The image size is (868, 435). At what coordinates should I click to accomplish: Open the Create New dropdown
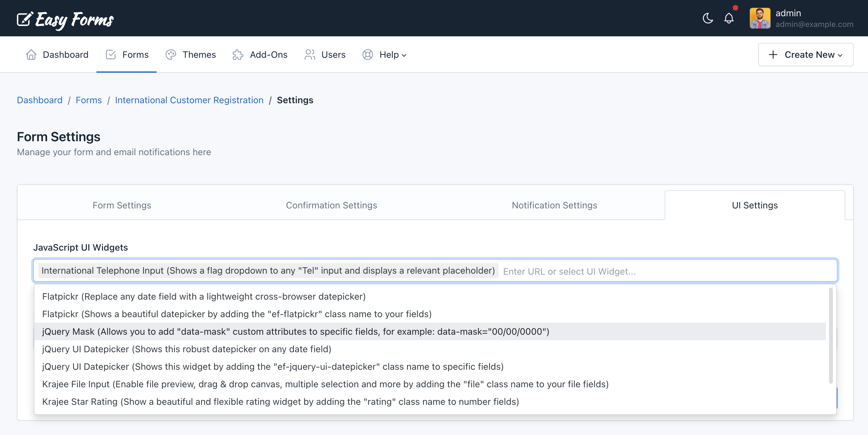click(x=805, y=55)
